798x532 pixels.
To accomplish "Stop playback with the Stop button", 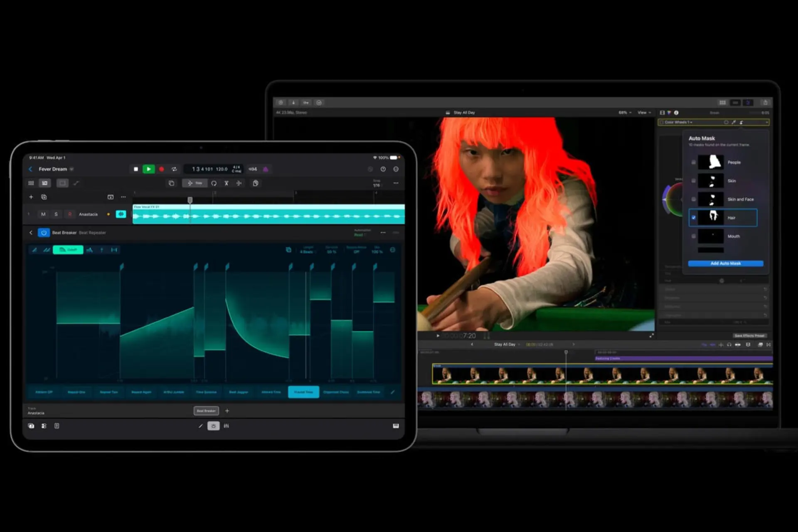I will pos(135,169).
